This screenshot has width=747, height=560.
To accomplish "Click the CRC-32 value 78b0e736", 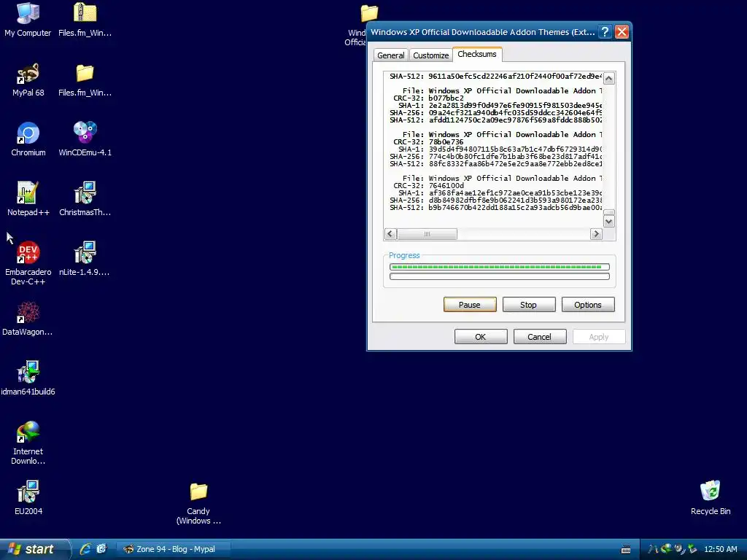I will [446, 142].
